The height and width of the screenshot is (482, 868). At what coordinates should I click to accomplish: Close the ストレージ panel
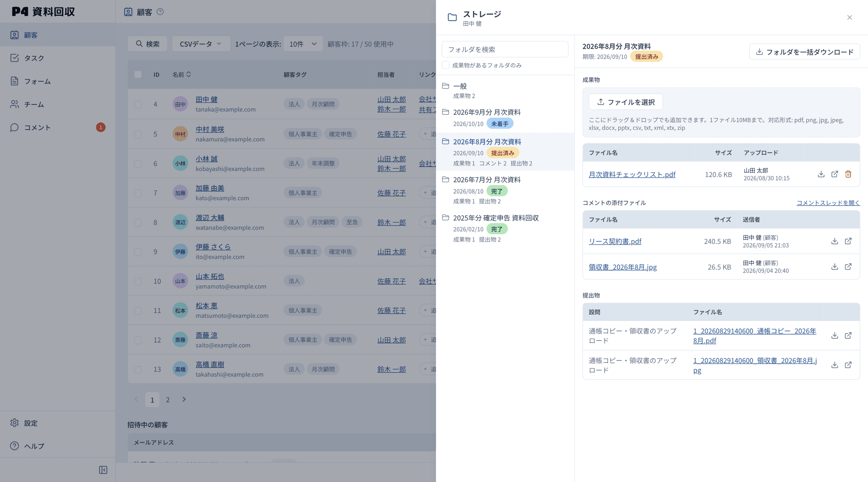(849, 17)
